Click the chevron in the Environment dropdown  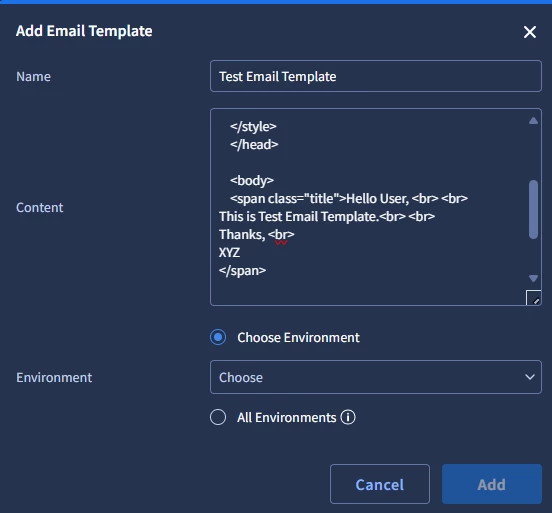click(530, 377)
